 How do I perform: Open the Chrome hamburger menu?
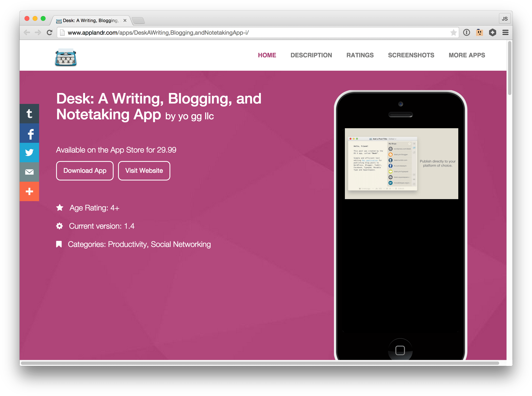coord(505,32)
